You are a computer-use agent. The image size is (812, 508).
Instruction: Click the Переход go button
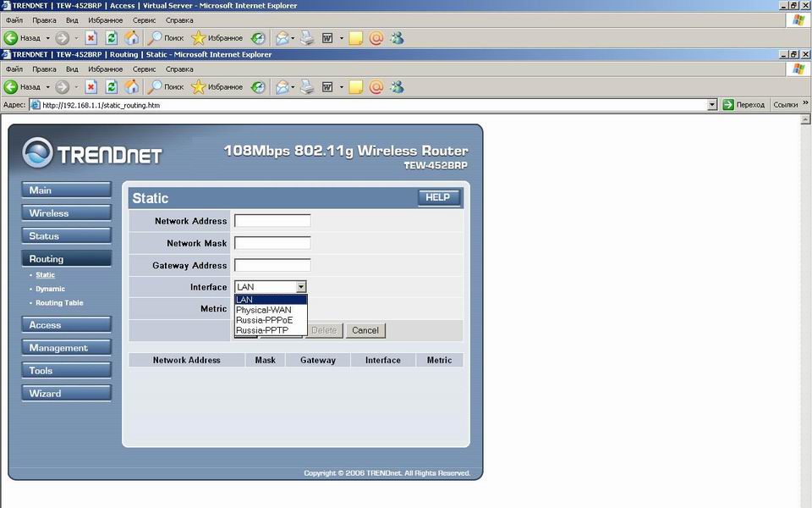tap(743, 105)
